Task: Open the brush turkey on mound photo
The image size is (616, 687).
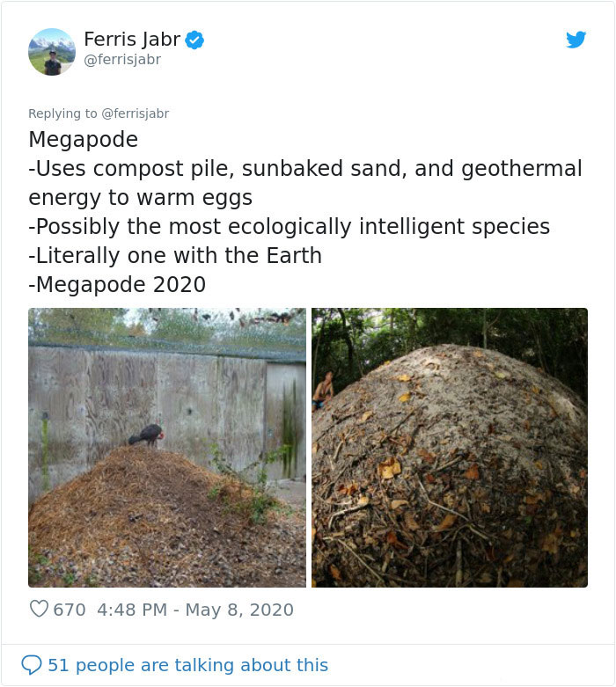Action: pos(167,448)
